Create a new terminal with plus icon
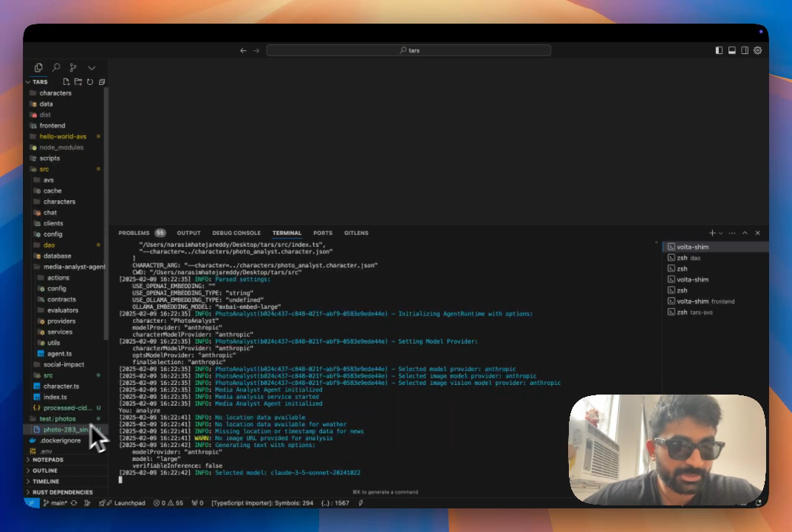 click(x=712, y=233)
